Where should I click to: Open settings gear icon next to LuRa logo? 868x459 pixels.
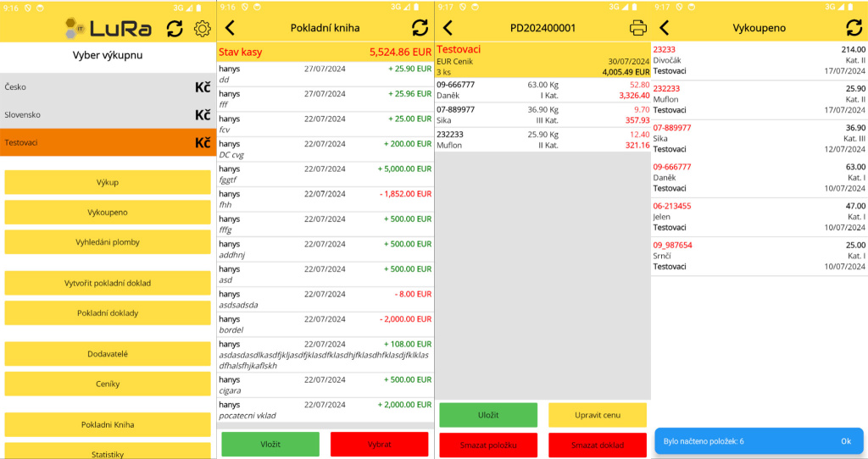click(202, 29)
